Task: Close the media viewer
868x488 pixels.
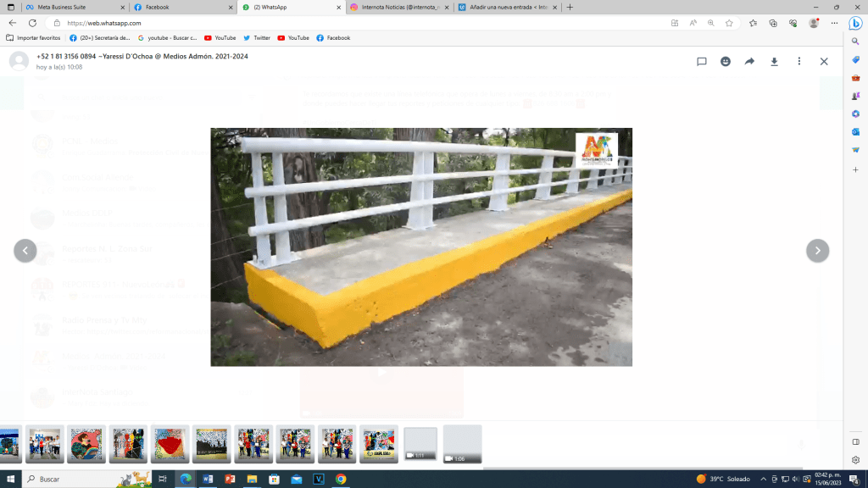Action: [x=823, y=62]
